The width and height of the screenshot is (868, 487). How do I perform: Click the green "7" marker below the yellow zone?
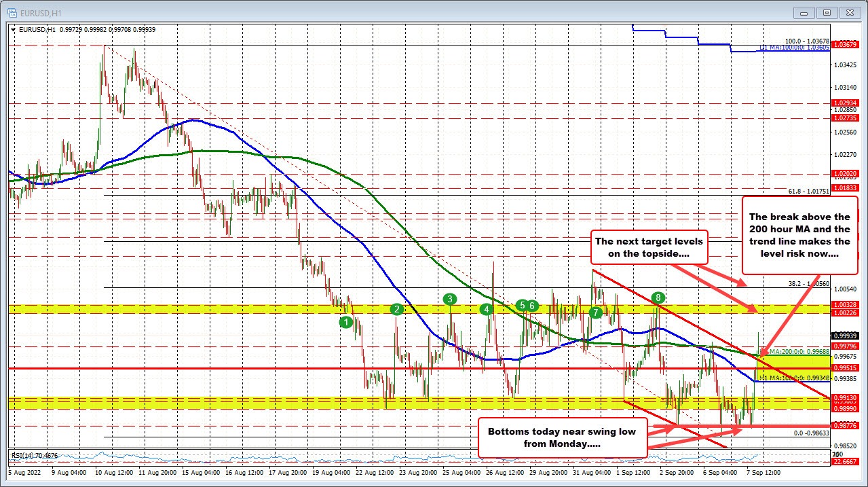(595, 313)
